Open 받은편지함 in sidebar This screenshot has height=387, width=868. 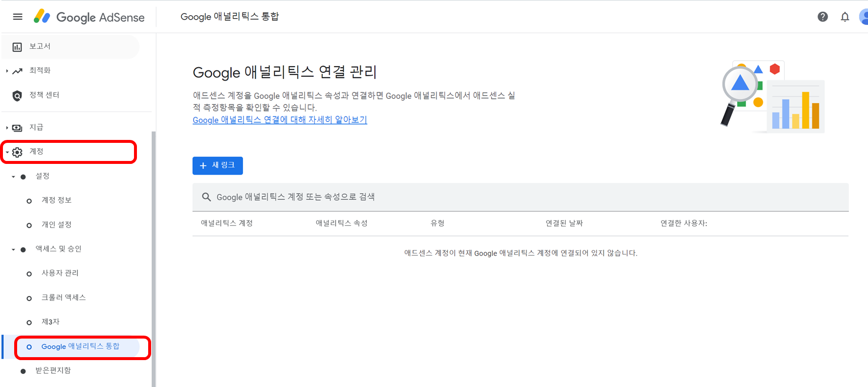point(53,370)
